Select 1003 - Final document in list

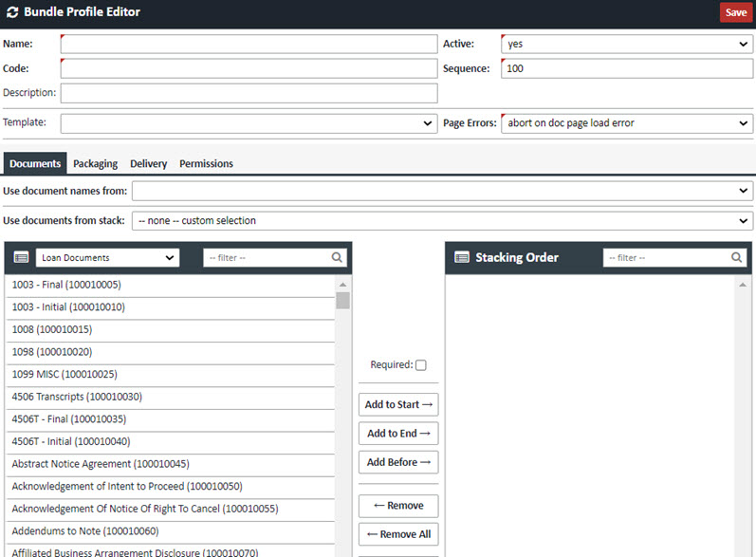click(x=66, y=285)
